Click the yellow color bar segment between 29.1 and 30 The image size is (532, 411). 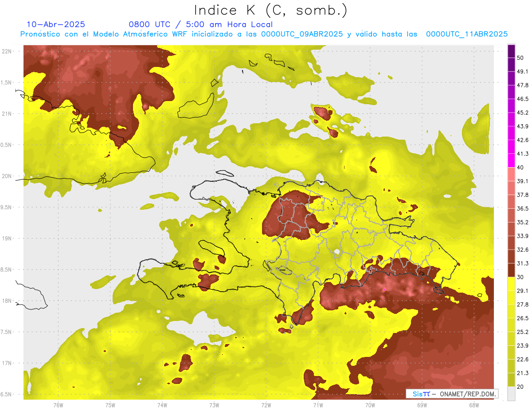point(511,283)
